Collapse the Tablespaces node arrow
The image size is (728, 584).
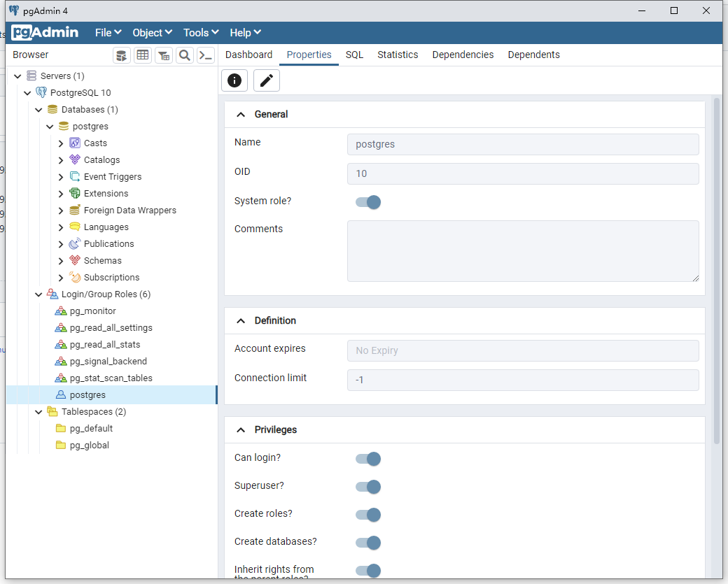coord(38,411)
